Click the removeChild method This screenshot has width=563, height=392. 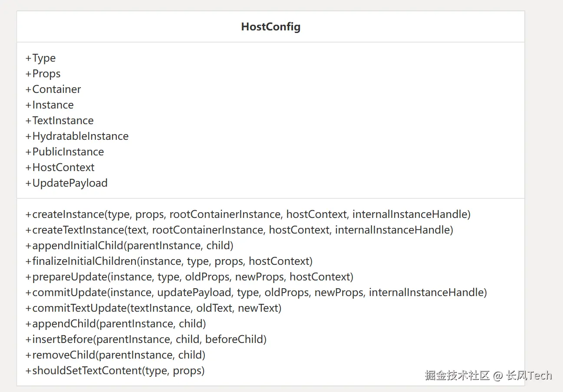click(x=115, y=355)
